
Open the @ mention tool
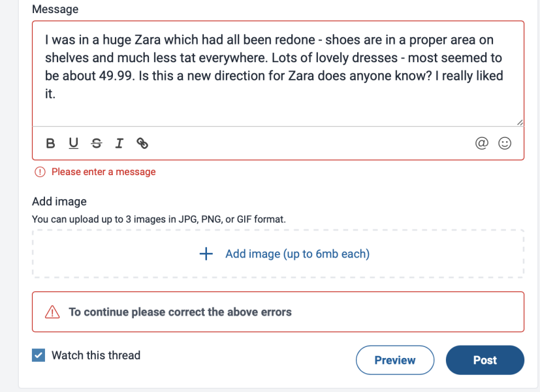point(482,143)
